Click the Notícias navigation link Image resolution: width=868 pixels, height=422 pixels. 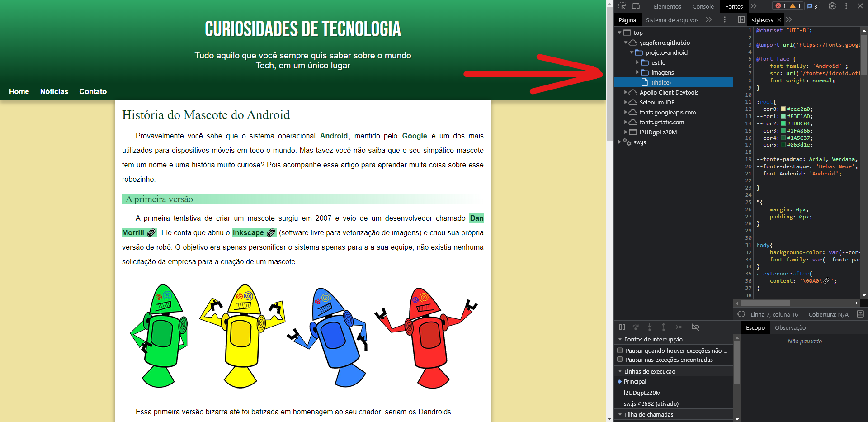tap(54, 91)
